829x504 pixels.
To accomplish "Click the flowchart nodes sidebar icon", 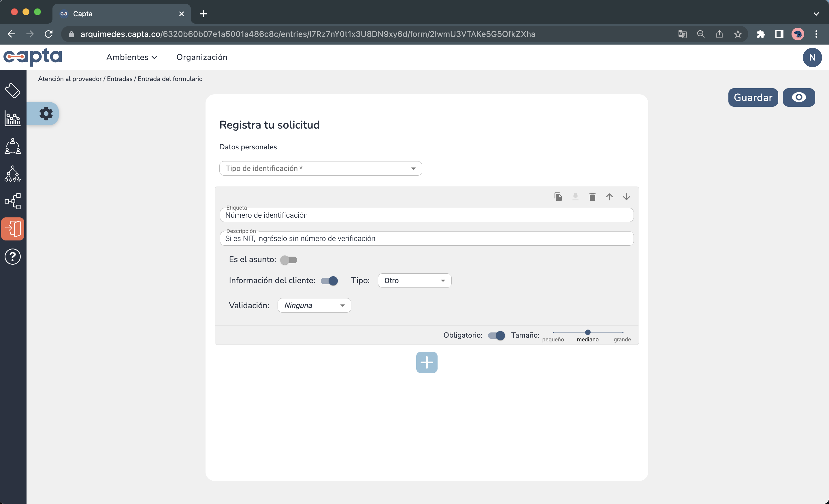I will [x=12, y=201].
